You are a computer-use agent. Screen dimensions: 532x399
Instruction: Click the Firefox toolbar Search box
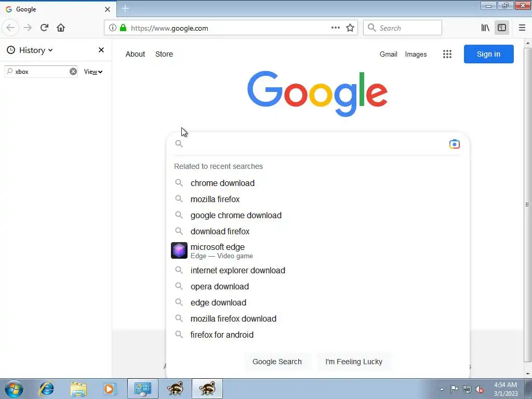tap(403, 28)
